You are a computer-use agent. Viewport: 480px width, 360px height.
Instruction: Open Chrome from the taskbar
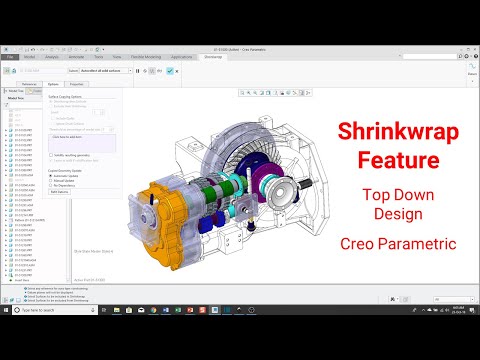(x=153, y=310)
